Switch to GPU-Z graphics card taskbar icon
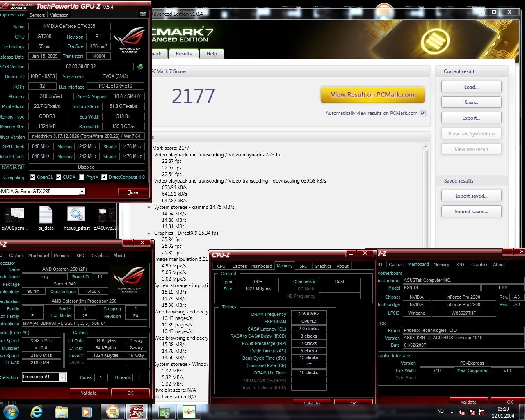 [x=164, y=412]
